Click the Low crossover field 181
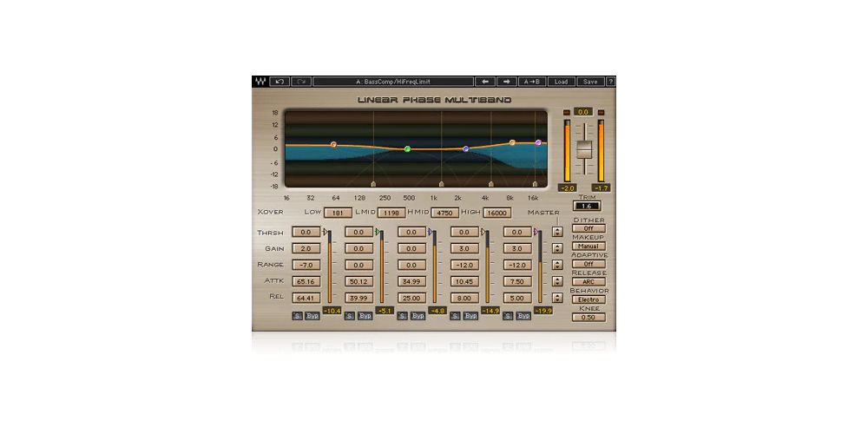868x434 pixels. 339,213
